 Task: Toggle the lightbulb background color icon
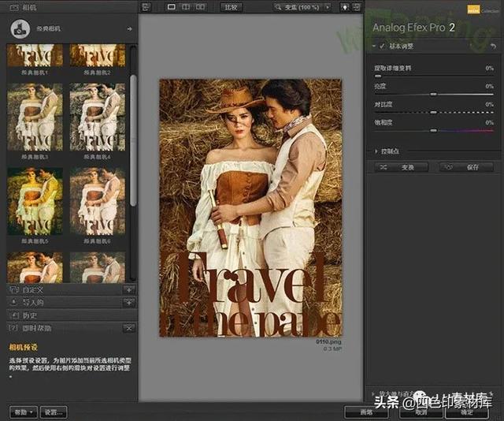[345, 7]
